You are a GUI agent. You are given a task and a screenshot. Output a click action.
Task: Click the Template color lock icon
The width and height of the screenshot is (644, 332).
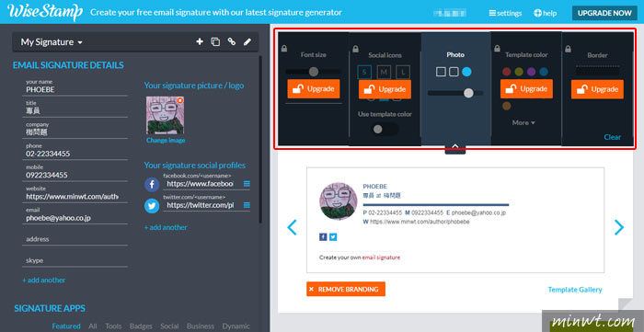[x=497, y=49]
